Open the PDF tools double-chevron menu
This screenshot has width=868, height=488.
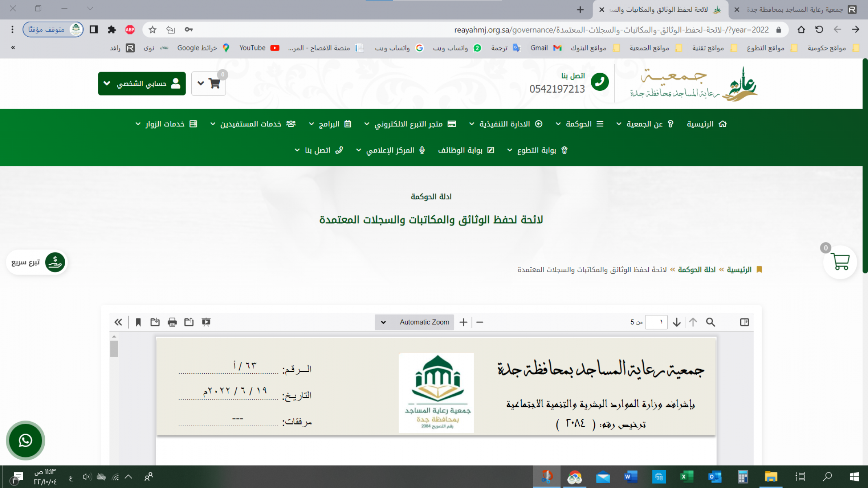118,322
